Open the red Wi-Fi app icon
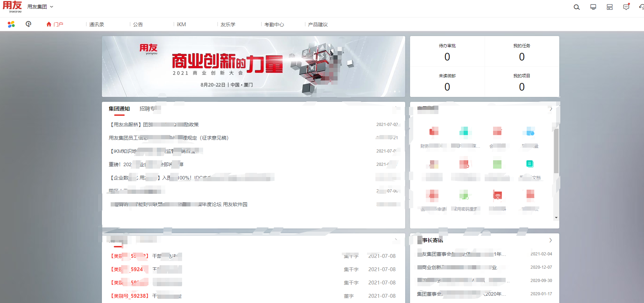The height and width of the screenshot is (303, 644). (498, 195)
